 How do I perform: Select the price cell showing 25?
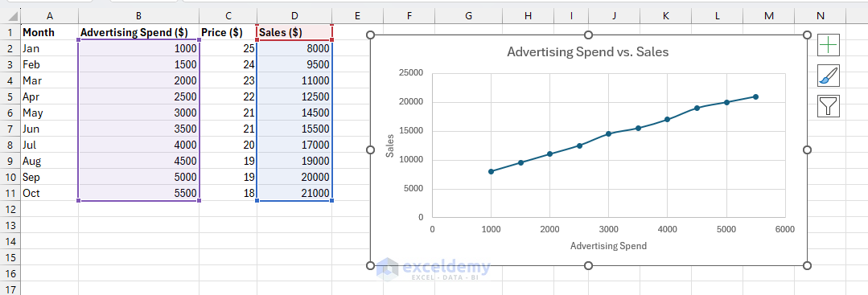coord(228,48)
